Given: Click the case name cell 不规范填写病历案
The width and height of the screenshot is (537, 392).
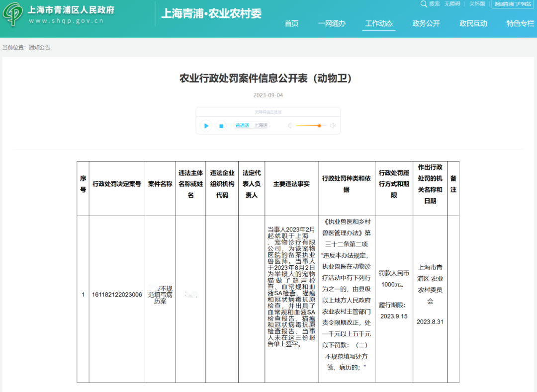Looking at the screenshot, I should (x=160, y=295).
